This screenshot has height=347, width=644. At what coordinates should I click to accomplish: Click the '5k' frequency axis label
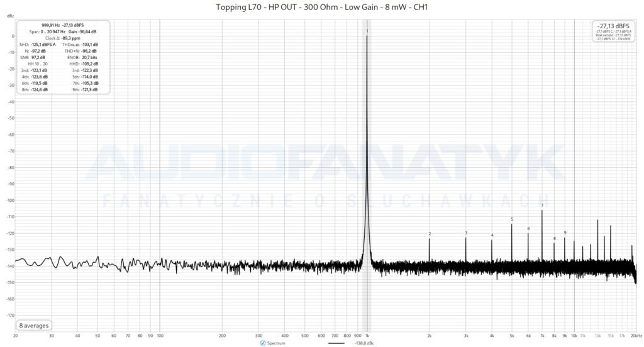[512, 336]
